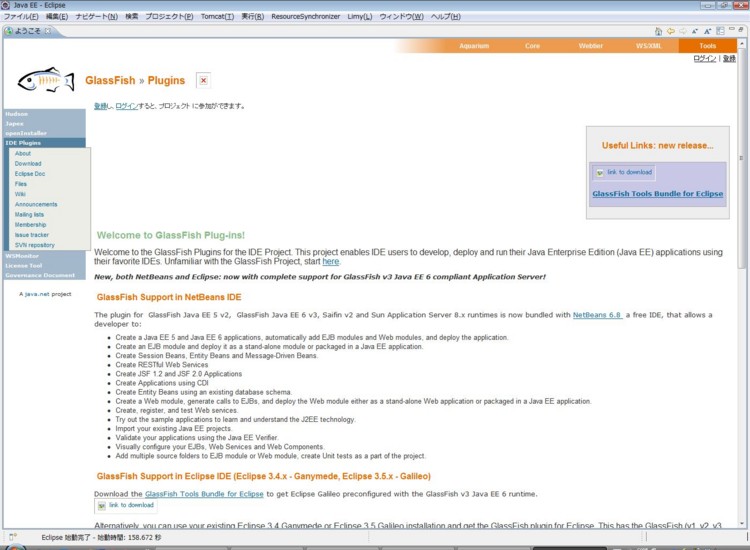Viewport: 750px width, 550px height.
Task: Collapse the IDE Plugins sidebar section
Action: point(23,143)
